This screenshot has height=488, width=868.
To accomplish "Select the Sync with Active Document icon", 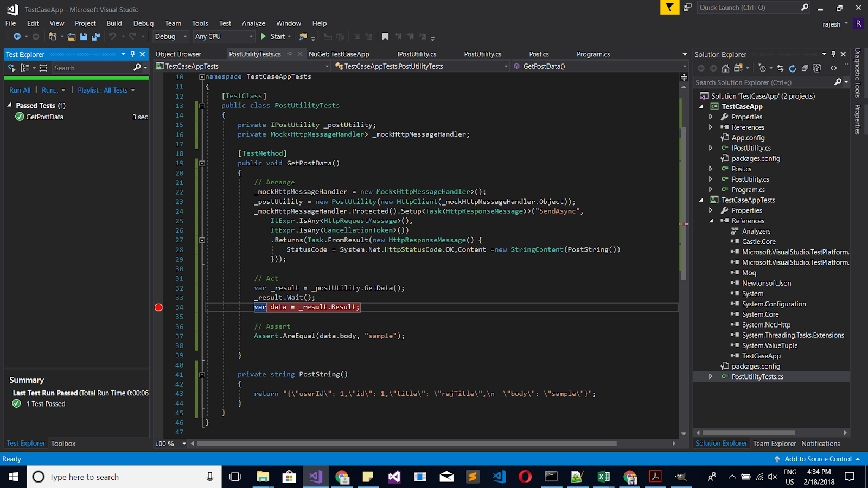I will point(780,68).
